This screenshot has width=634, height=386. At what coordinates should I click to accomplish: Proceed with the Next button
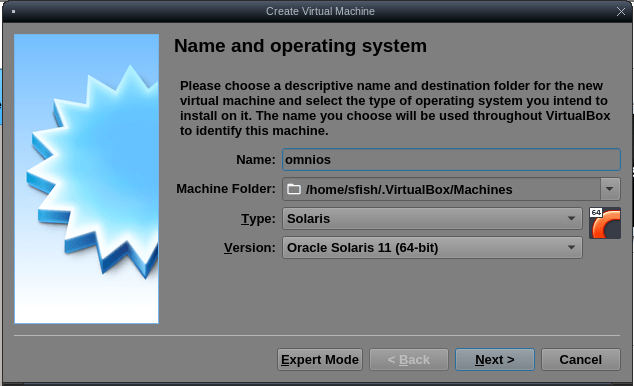[495, 360]
